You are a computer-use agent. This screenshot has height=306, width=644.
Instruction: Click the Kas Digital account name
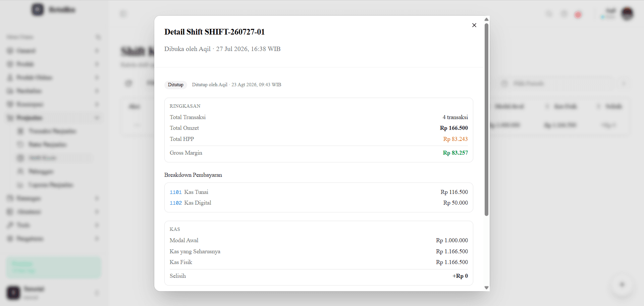click(198, 203)
